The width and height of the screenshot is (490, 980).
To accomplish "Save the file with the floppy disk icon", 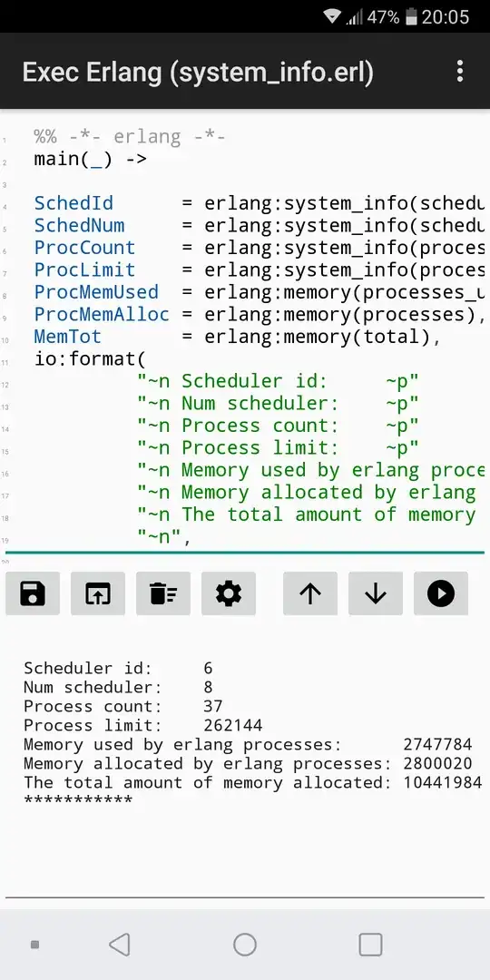I will [33, 593].
